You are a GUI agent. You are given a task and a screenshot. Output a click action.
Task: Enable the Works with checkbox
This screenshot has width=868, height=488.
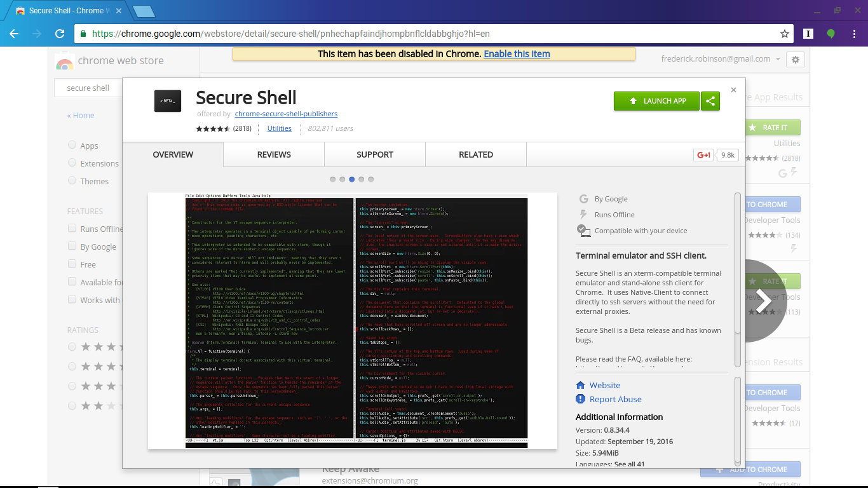[72, 299]
